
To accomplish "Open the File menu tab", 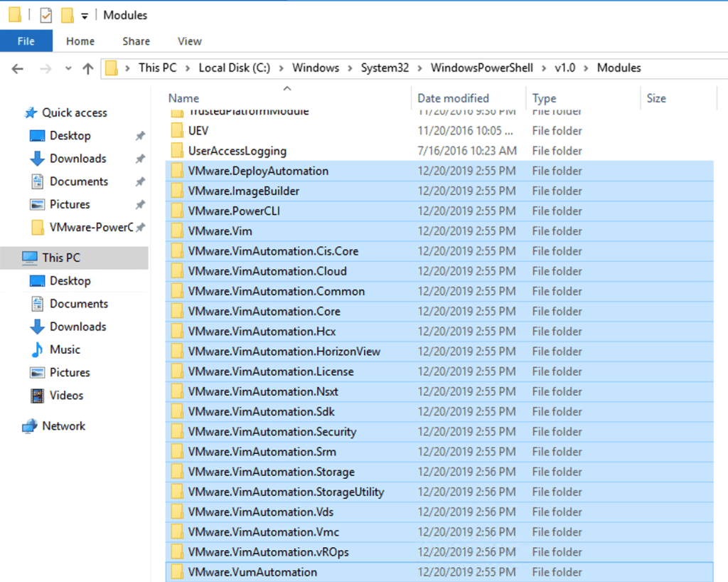I will coord(26,41).
